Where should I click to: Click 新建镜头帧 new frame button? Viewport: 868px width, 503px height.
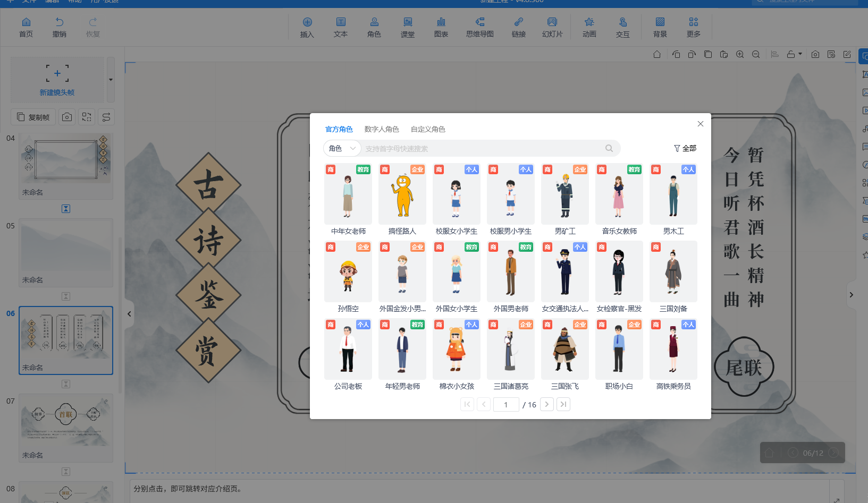click(57, 80)
